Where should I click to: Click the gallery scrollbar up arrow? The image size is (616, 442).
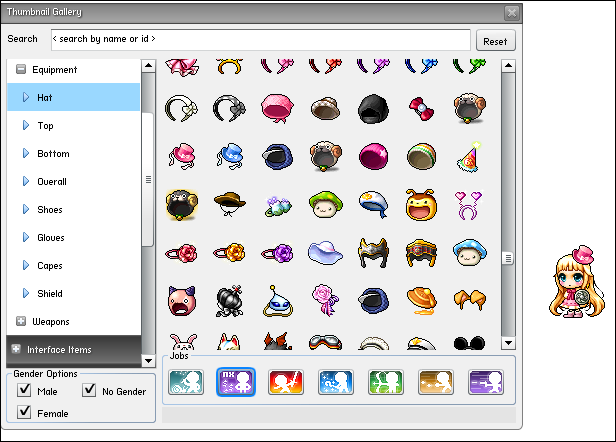coord(508,66)
